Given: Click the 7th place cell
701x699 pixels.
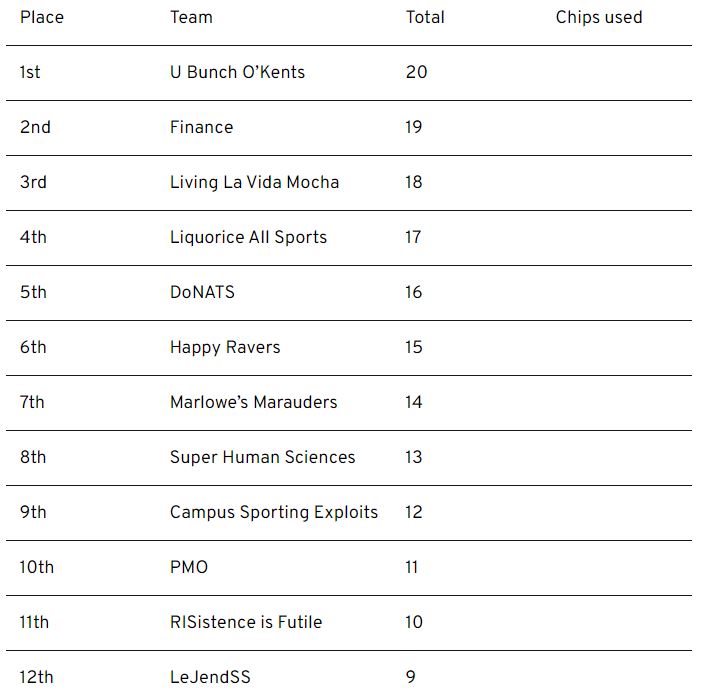Looking at the screenshot, I should point(32,402).
